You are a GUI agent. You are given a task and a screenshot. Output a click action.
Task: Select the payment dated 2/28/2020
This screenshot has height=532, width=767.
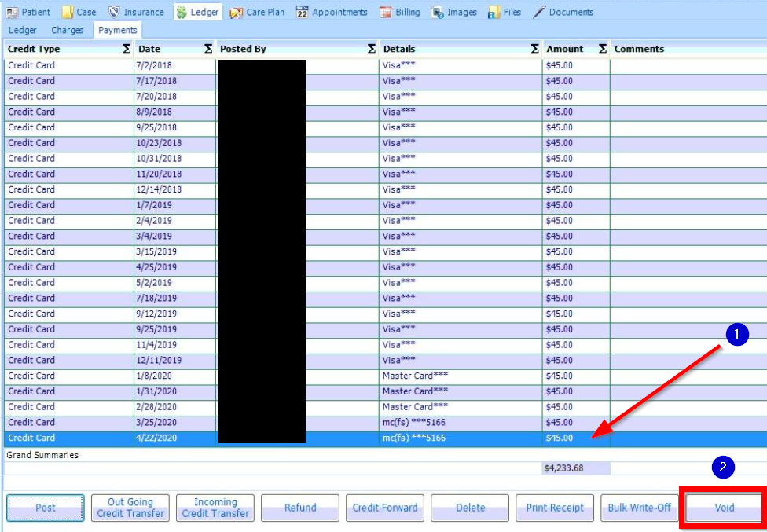385,407
